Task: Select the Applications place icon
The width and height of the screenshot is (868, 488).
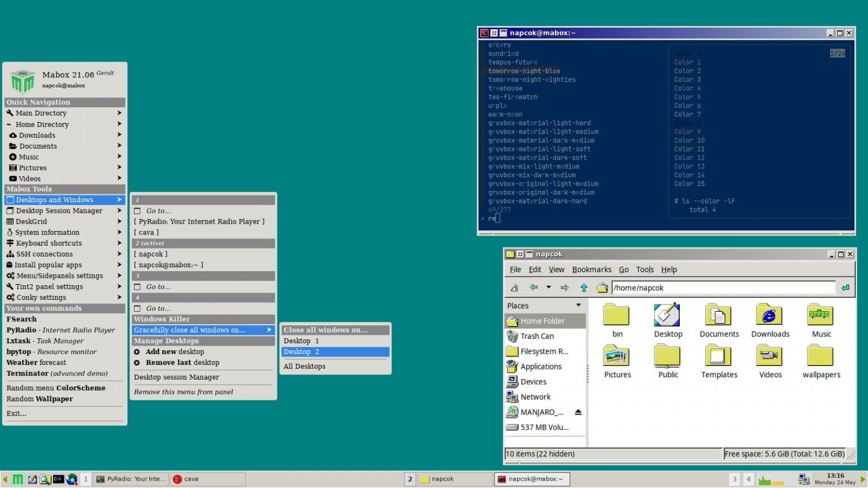Action: pos(540,366)
